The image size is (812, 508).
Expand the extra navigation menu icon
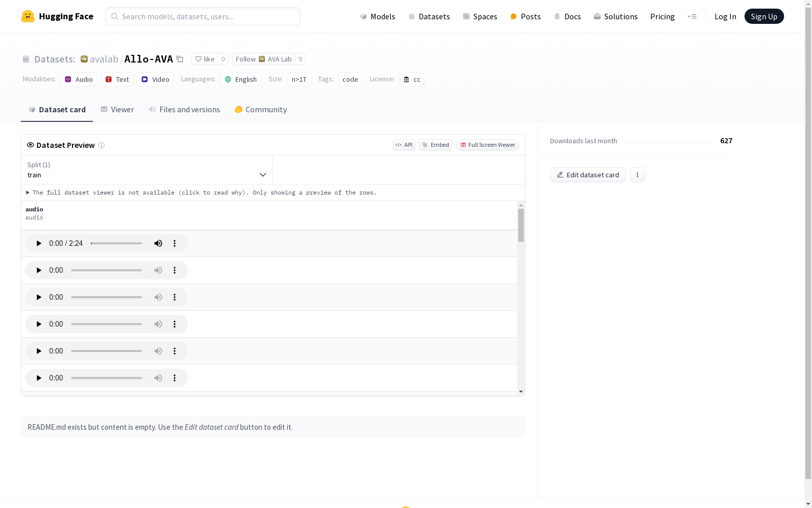692,16
